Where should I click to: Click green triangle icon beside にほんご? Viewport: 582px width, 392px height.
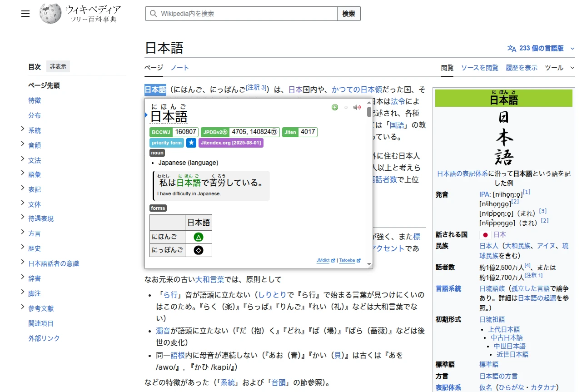point(198,237)
